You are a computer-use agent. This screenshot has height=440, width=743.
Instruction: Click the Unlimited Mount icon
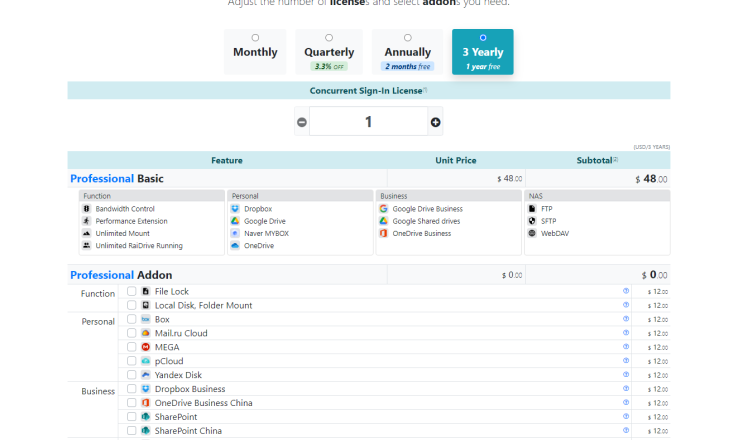coord(86,233)
